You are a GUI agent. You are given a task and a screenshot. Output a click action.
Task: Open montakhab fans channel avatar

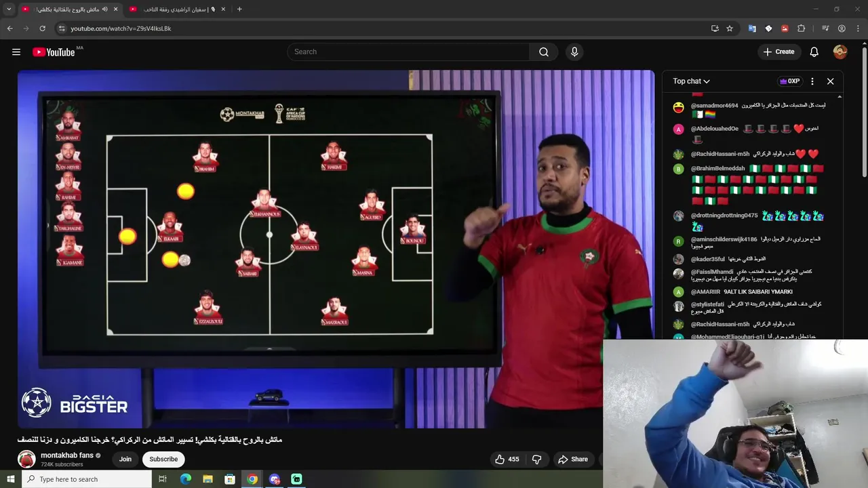[26, 460]
